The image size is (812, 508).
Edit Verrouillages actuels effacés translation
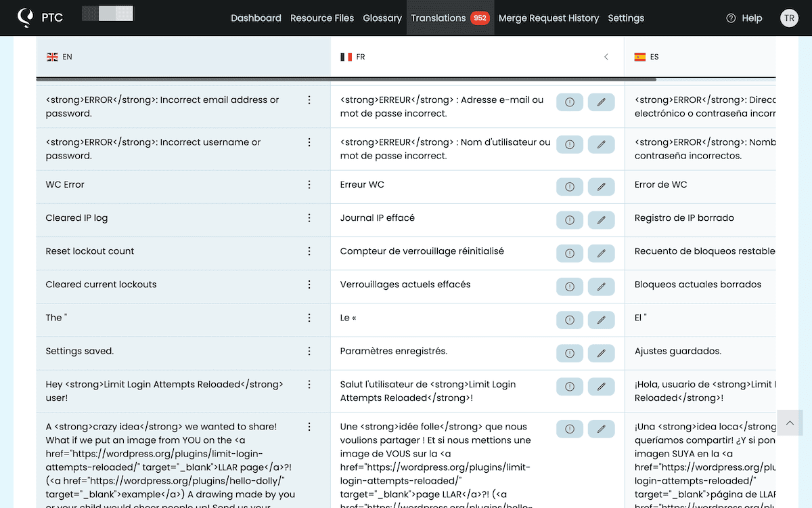coord(601,287)
